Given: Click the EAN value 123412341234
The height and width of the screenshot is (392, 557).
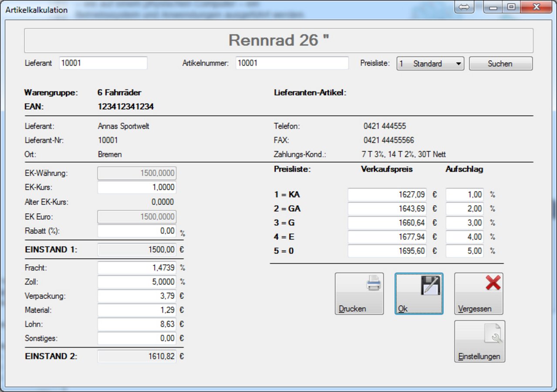Looking at the screenshot, I should point(125,106).
